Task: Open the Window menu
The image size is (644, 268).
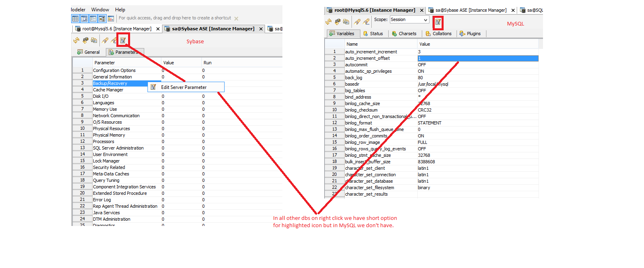Action: 100,10
